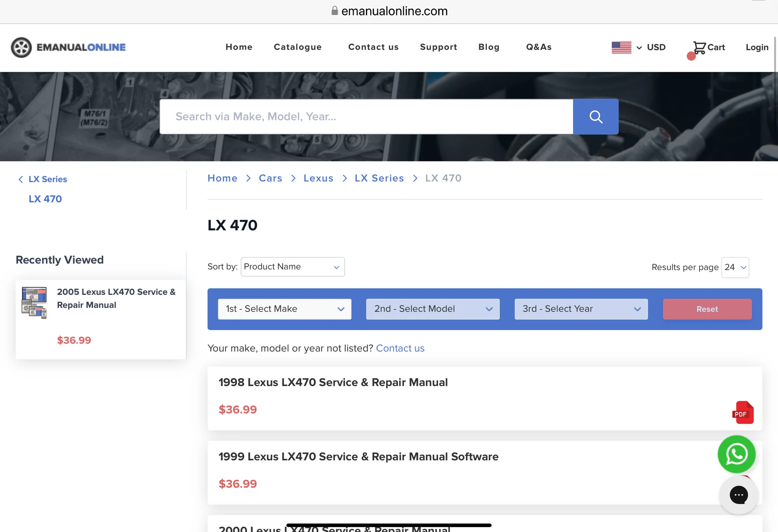Image resolution: width=778 pixels, height=532 pixels.
Task: Click PDF icon on 1998 LX470 manual
Action: (x=743, y=413)
